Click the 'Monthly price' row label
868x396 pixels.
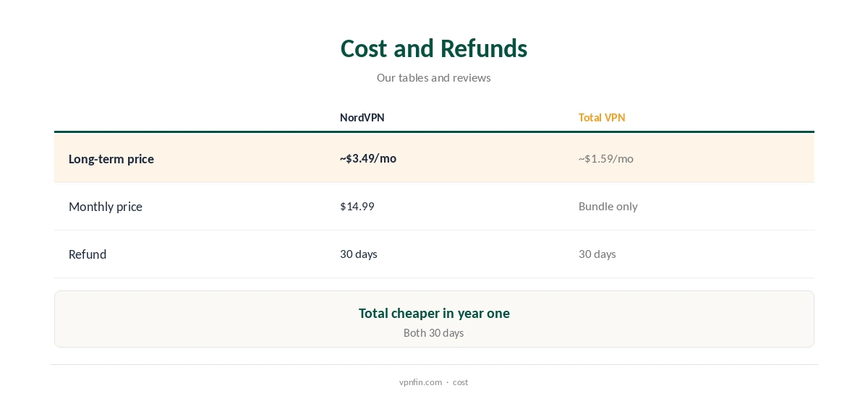106,207
